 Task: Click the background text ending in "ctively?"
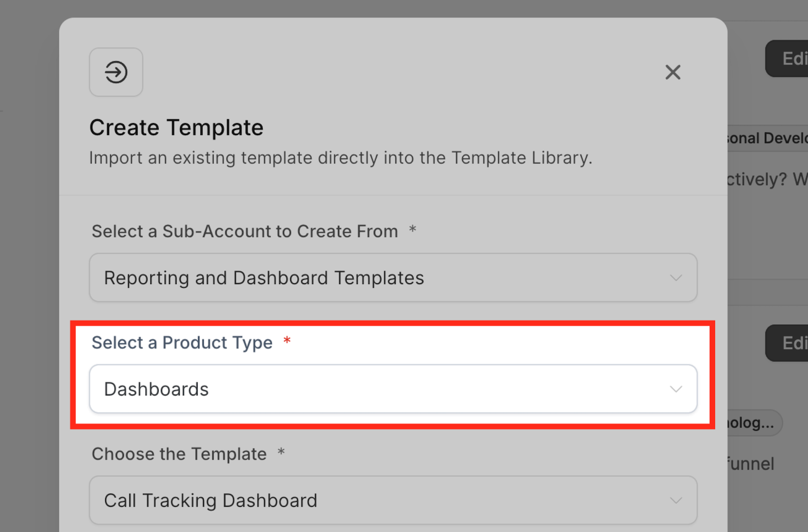pos(757,179)
